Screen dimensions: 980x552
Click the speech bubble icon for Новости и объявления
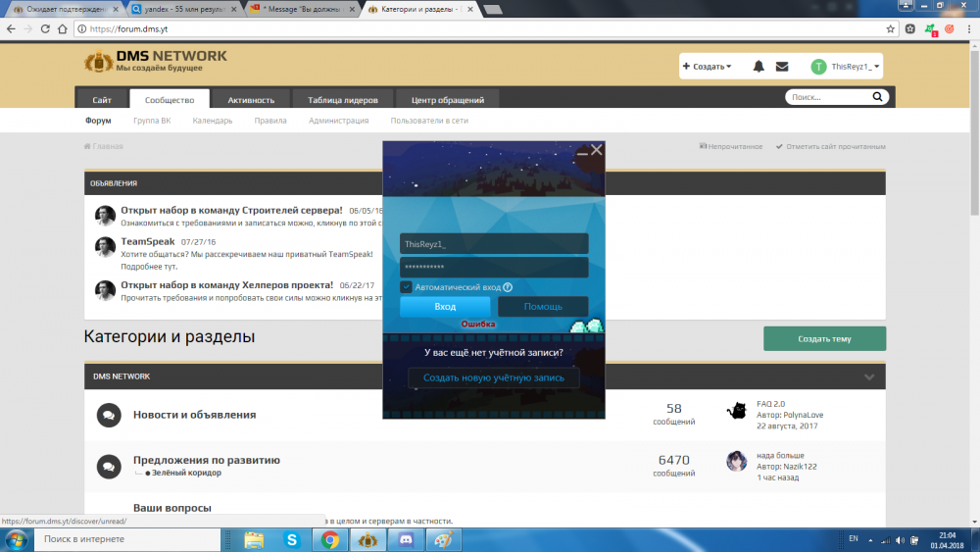(x=109, y=415)
